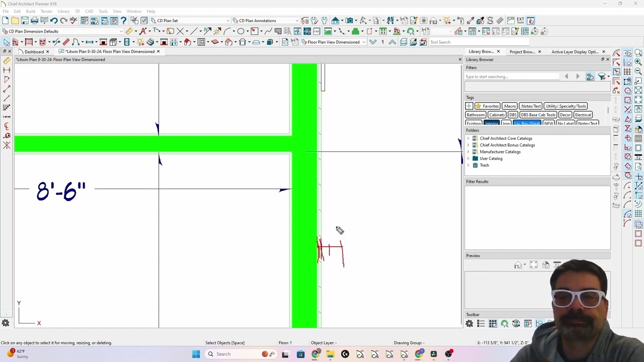The width and height of the screenshot is (644, 362).
Task: Open the Terrain menu
Action: (x=46, y=11)
